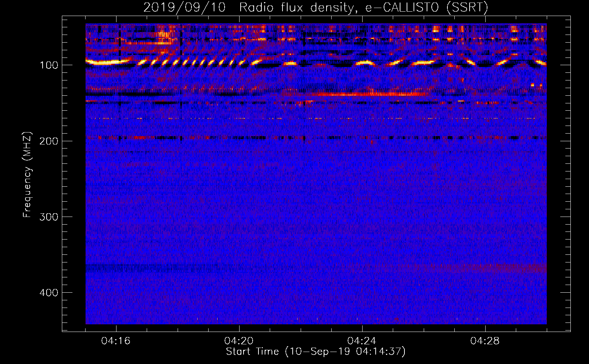Click the "Start Time (10-Sep-19 04:14:37)" label
The width and height of the screenshot is (589, 364).
pos(316,352)
